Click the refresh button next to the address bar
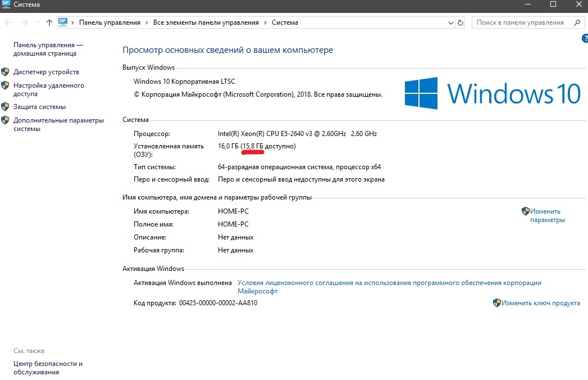This screenshot has width=588, height=380. [x=460, y=22]
